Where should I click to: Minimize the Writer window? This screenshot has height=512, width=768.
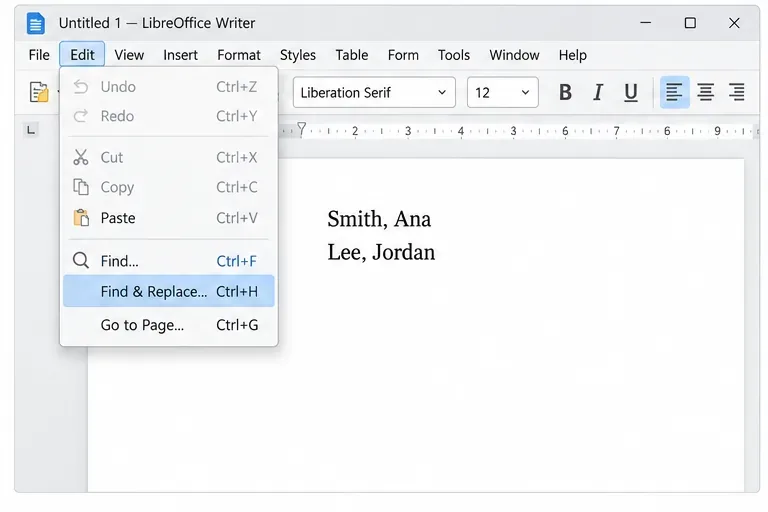click(x=646, y=23)
